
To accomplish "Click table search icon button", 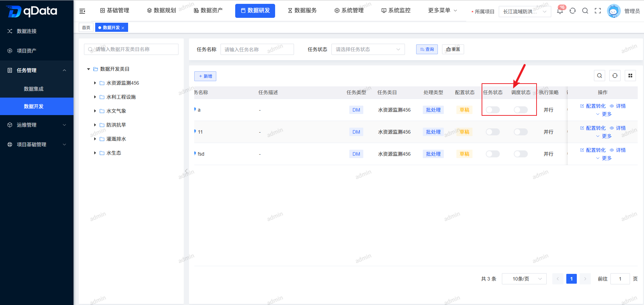I will point(600,76).
